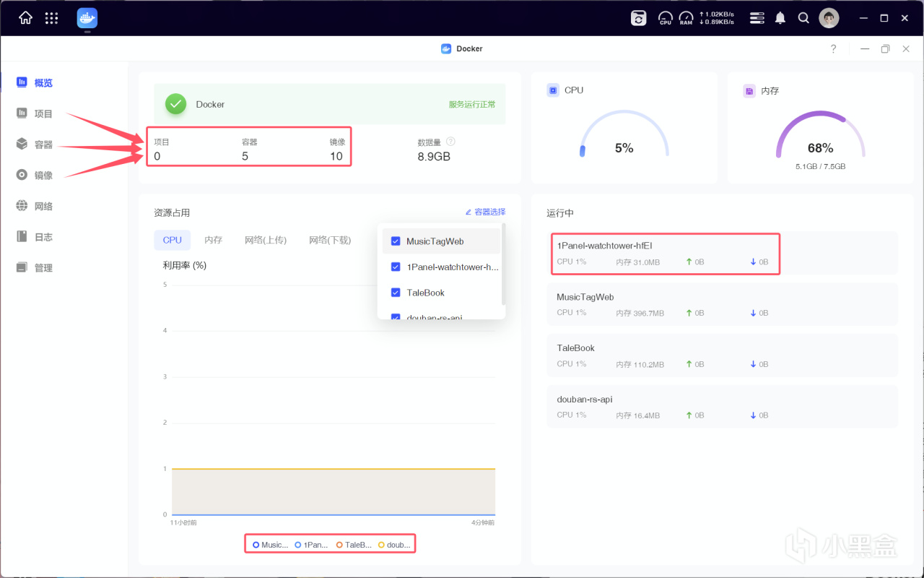Click the 容器 count of 5
The width and height of the screenshot is (924, 578).
click(x=245, y=156)
